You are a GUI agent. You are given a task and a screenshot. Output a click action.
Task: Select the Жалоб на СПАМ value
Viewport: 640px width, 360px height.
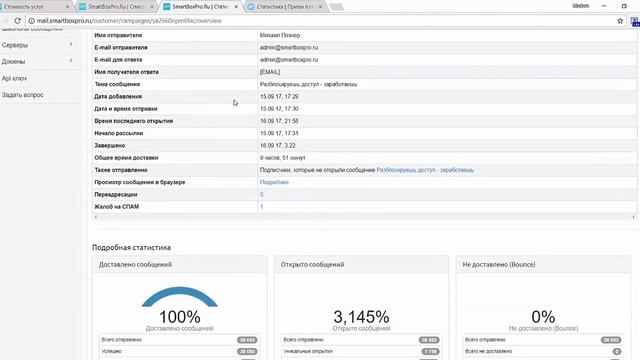pyautogui.click(x=262, y=207)
